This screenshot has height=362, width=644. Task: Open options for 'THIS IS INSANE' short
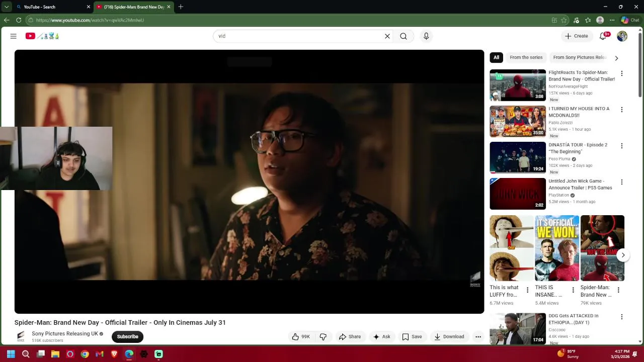[x=573, y=290]
